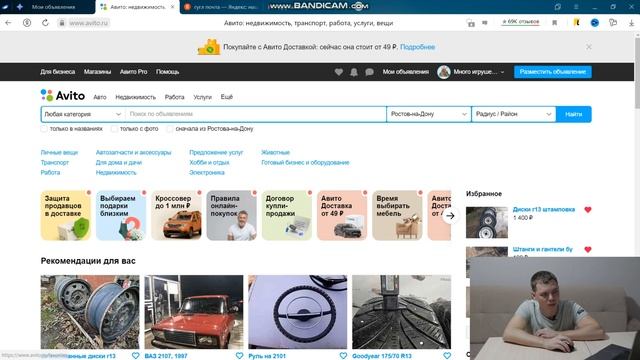
Task: Open Ростов-на-Дону city dropdown
Action: 429,114
